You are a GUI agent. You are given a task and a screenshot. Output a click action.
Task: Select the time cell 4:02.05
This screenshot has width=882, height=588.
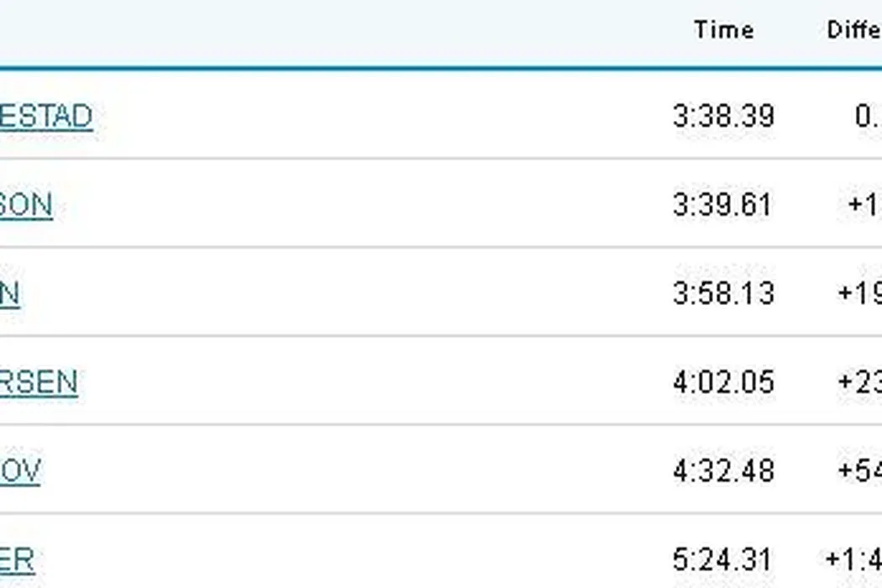click(x=723, y=383)
